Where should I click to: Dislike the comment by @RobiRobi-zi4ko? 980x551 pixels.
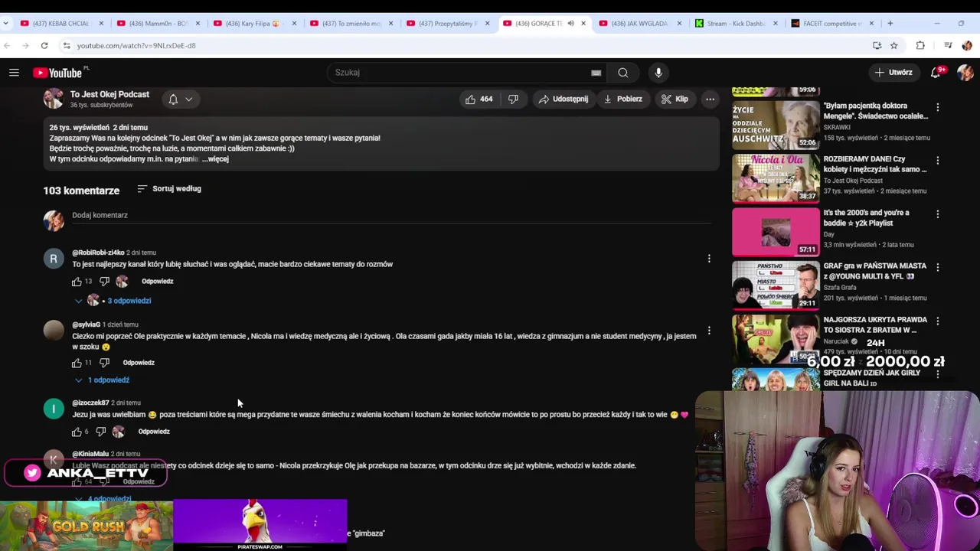point(105,282)
